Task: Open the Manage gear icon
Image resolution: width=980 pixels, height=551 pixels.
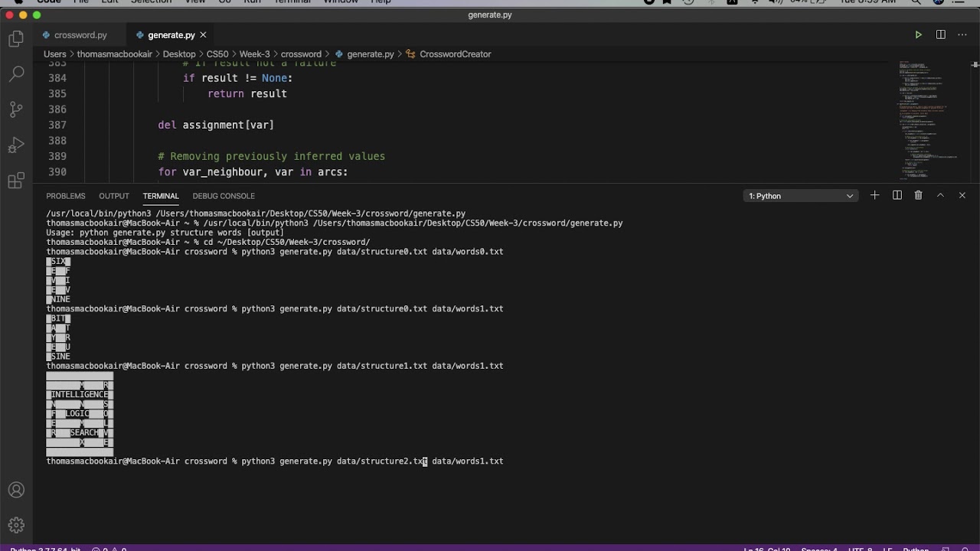Action: coord(16,525)
